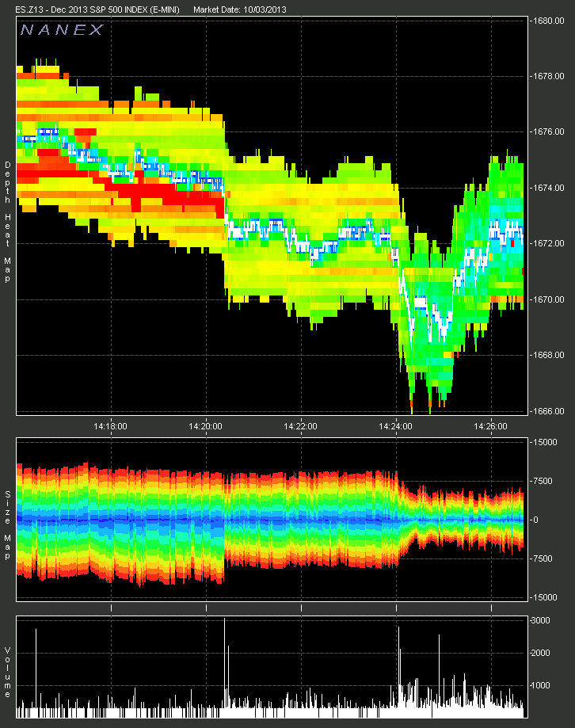The image size is (575, 728).
Task: Click the 'Market Date: 10/03/2013' text
Action: point(239,10)
